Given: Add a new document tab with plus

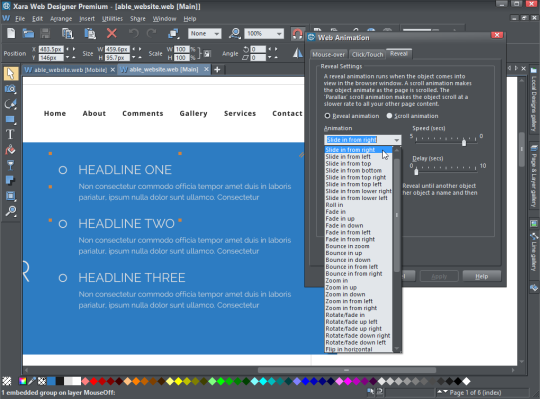Looking at the screenshot, I should [217, 70].
